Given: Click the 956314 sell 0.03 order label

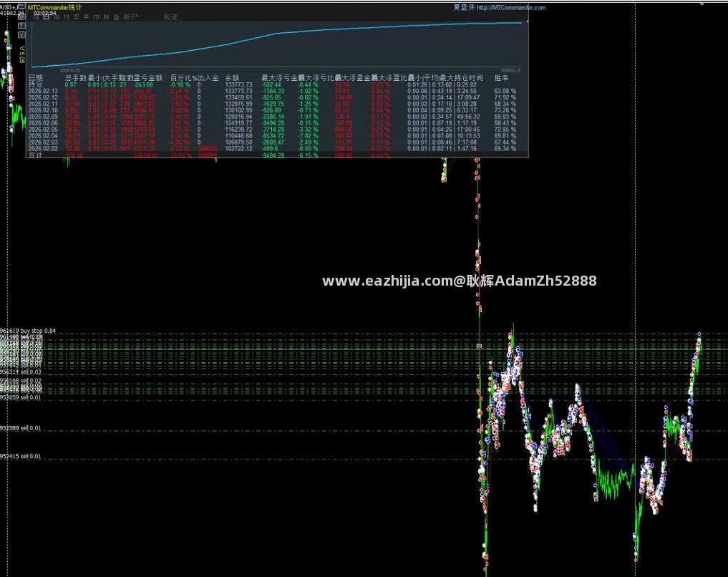Looking at the screenshot, I should [x=21, y=372].
